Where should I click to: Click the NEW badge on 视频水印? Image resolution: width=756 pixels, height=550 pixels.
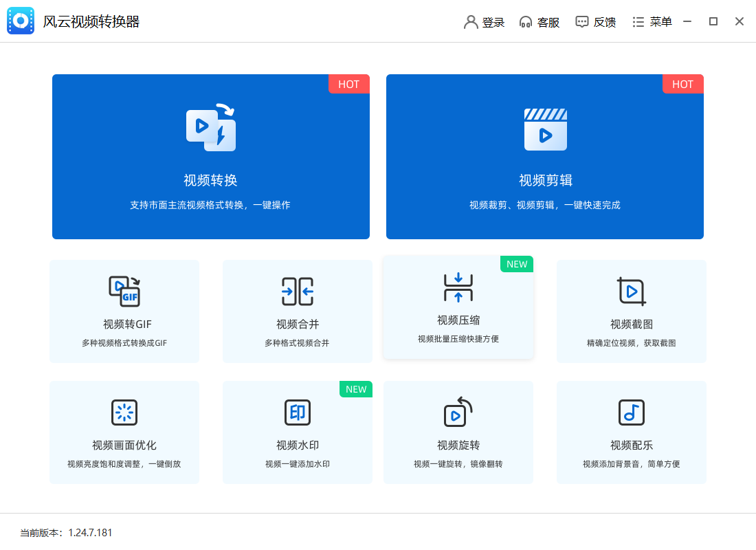355,388
